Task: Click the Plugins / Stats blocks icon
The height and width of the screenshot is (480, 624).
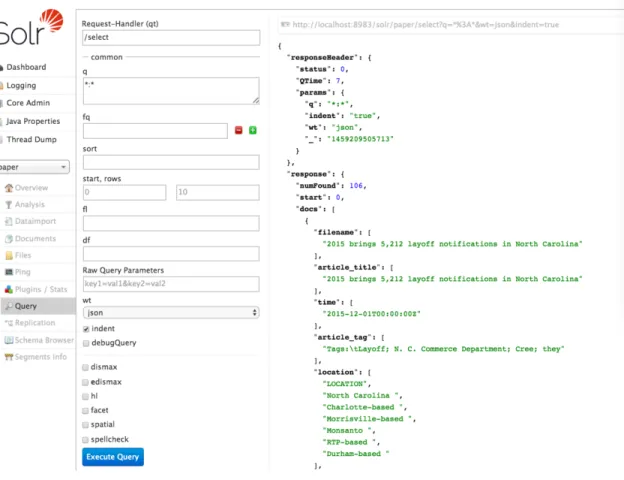Action: point(9,289)
